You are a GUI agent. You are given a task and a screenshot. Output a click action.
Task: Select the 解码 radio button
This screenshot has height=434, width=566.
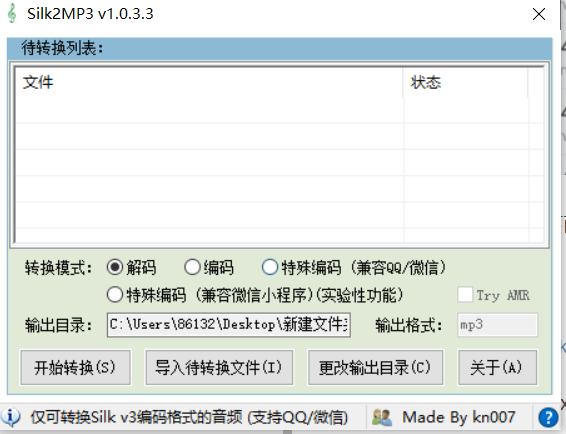click(115, 268)
